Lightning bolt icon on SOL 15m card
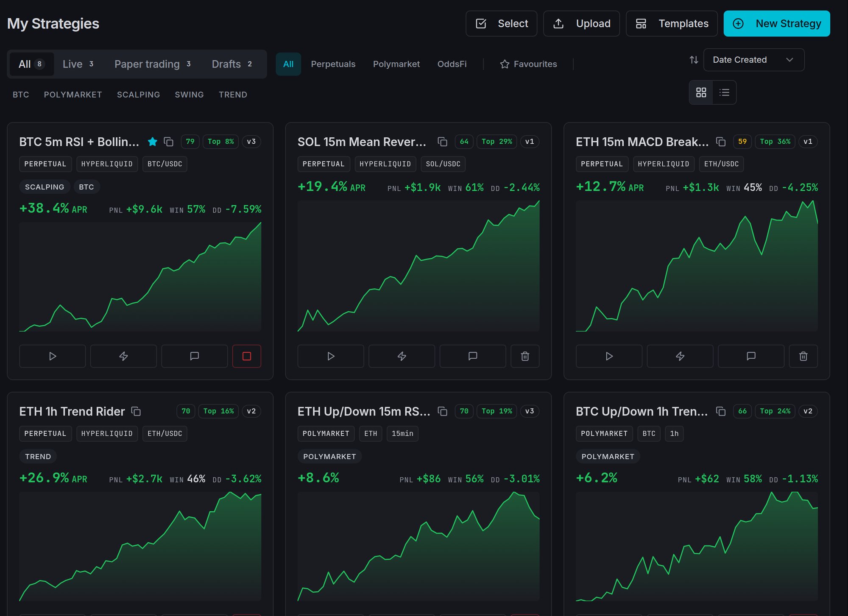 pyautogui.click(x=402, y=356)
